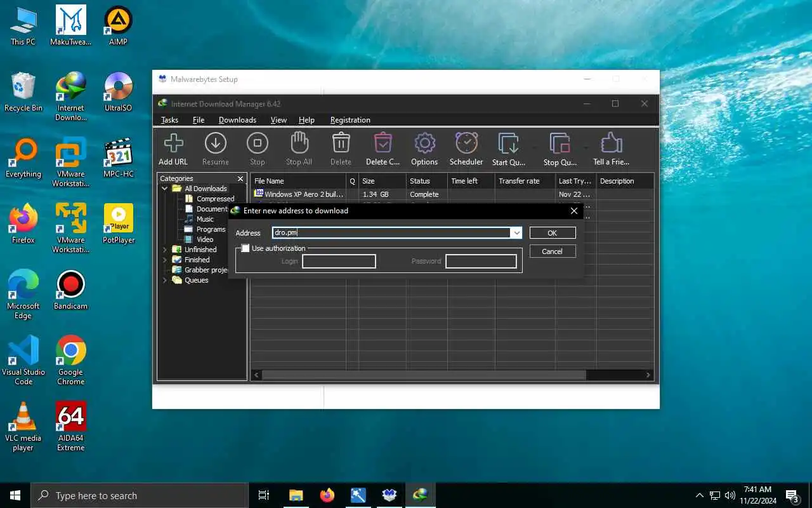812x508 pixels.
Task: Open the File menu
Action: pyautogui.click(x=199, y=120)
